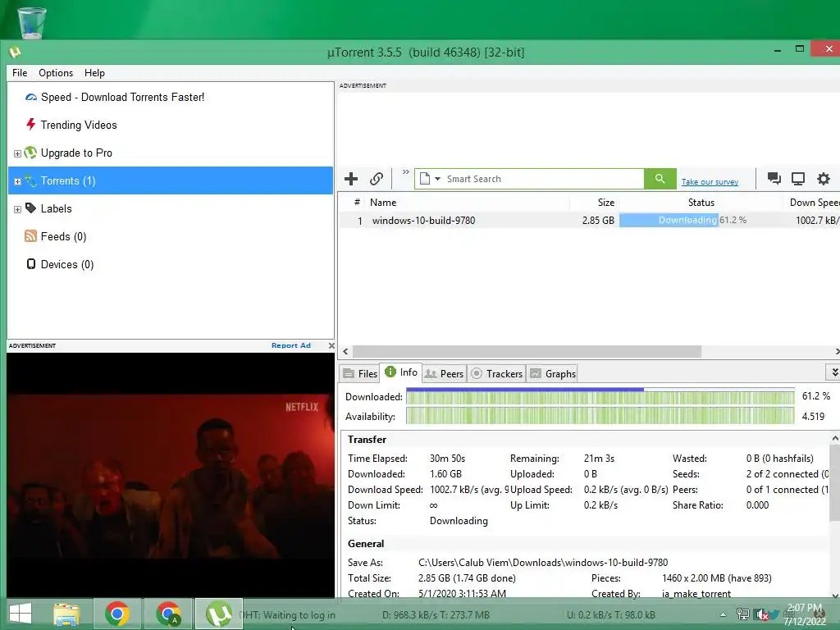Image resolution: width=840 pixels, height=630 pixels.
Task: Switch to the Files tab
Action: [x=361, y=374]
